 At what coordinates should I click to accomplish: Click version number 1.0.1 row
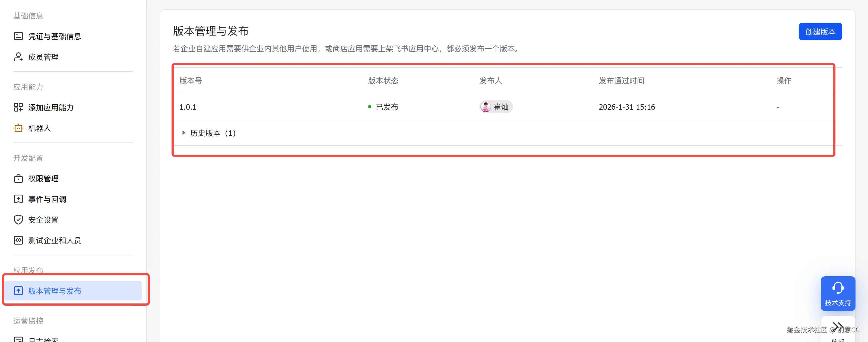click(188, 107)
